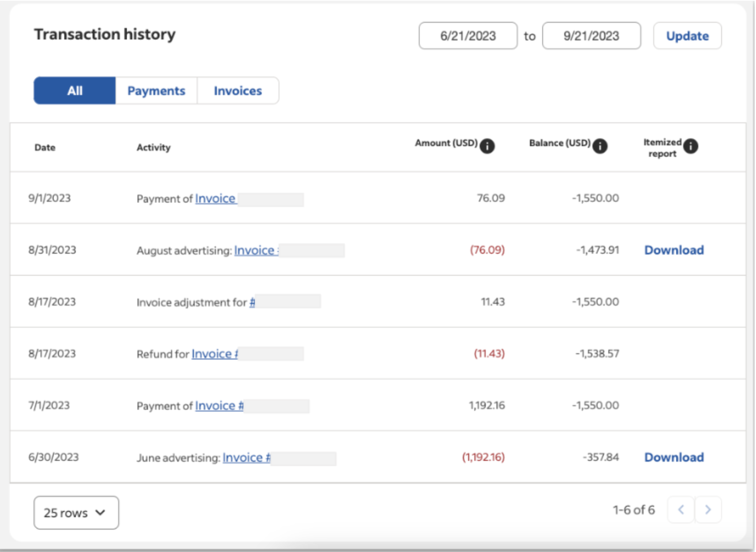Open the June advertising invoice link

coord(246,458)
